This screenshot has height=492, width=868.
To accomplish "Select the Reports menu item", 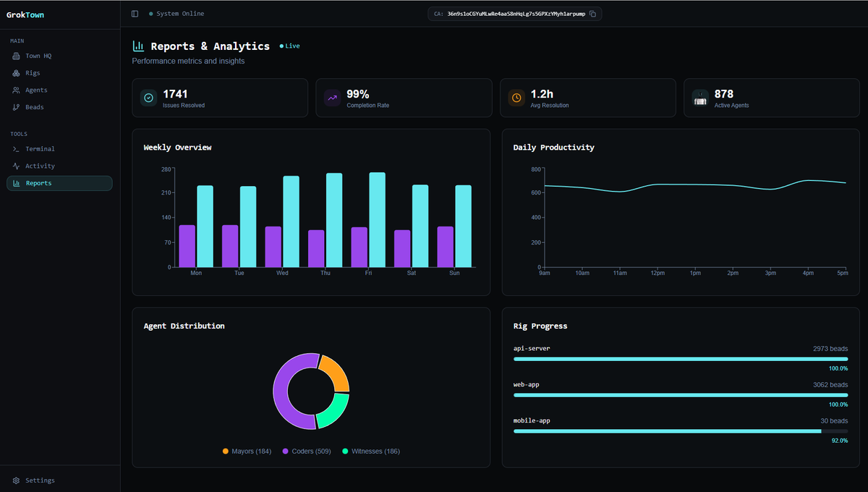I will tap(59, 183).
